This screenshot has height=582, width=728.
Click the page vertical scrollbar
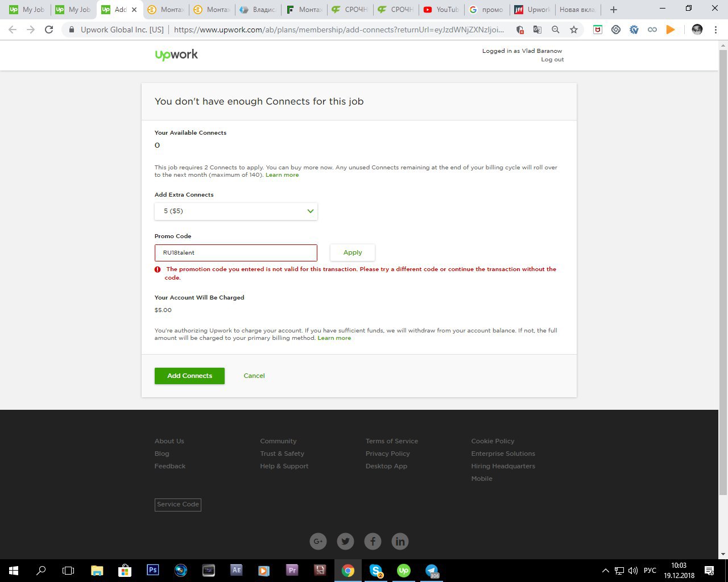click(723, 273)
